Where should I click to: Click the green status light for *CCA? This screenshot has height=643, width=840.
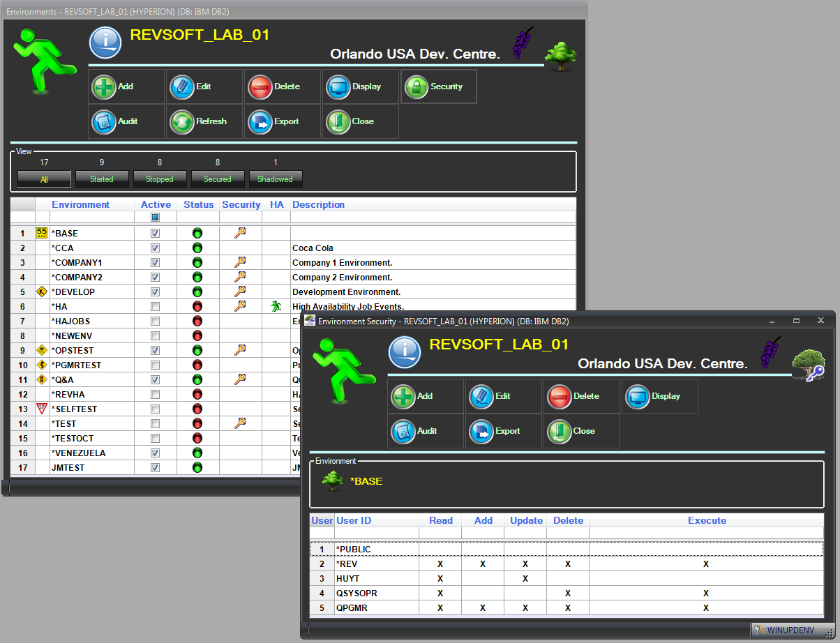click(x=197, y=248)
